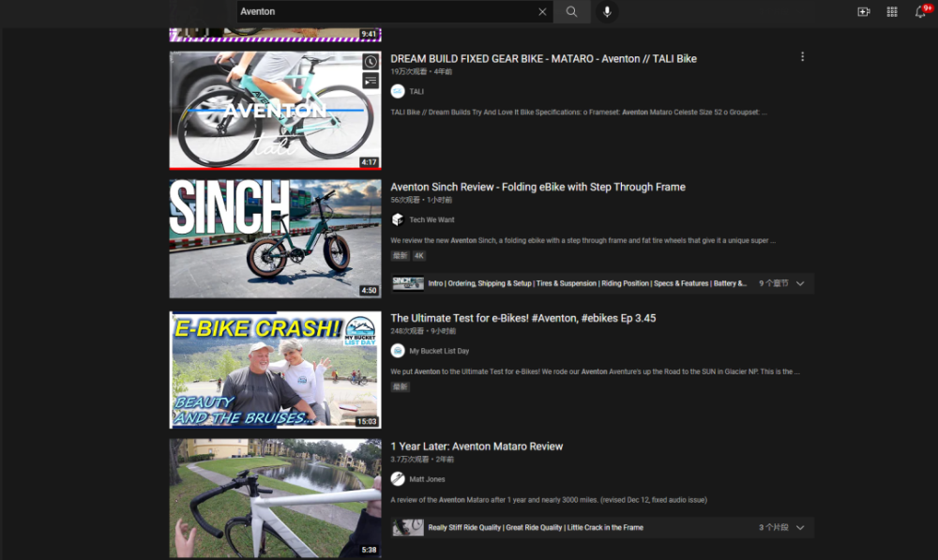The height and width of the screenshot is (560, 938).
Task: Open The Ultimate Test for e-Bikes title
Action: 522,318
